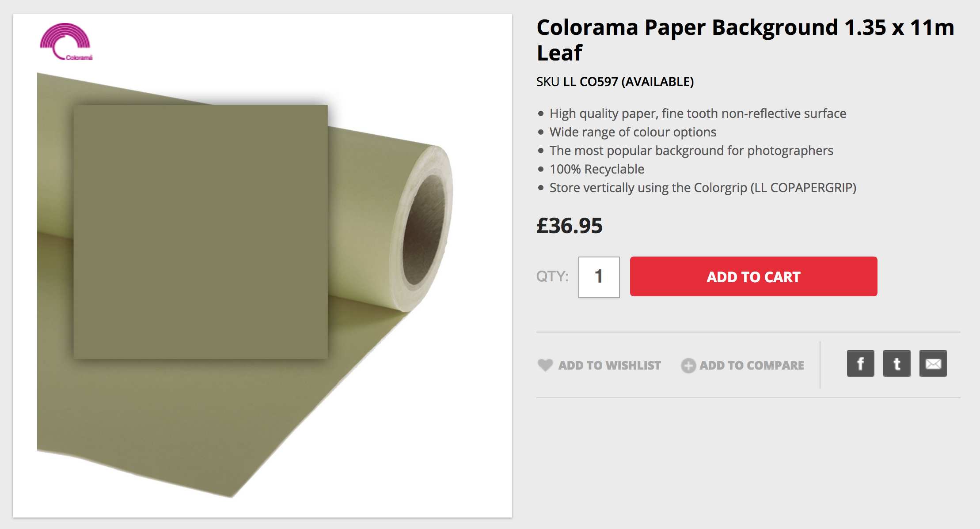
Task: Click the Add to Compare text link
Action: click(x=752, y=366)
